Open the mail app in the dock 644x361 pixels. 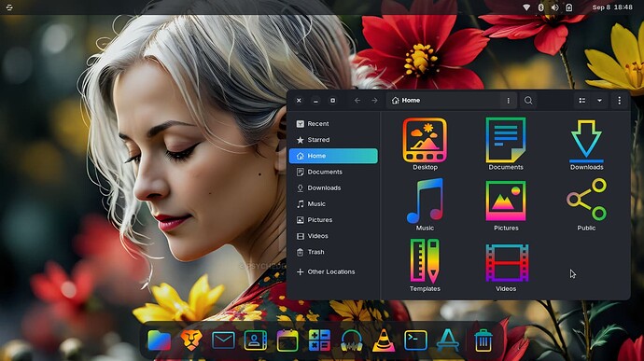[223, 340]
